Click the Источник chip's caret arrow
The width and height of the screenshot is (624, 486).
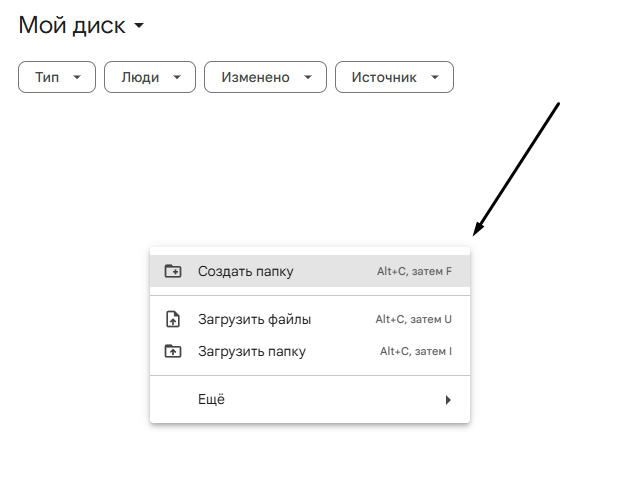(435, 77)
